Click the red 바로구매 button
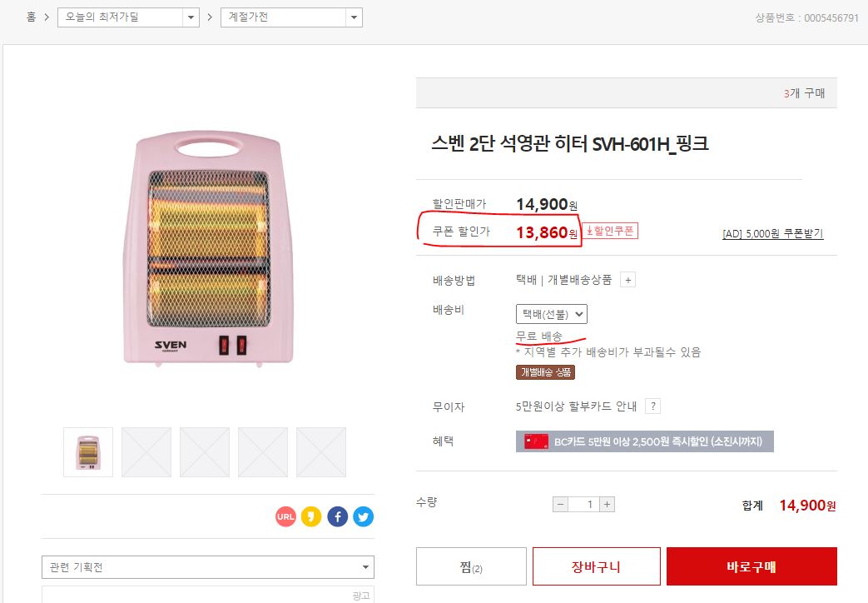Viewport: 868px width, 603px height. [x=751, y=567]
